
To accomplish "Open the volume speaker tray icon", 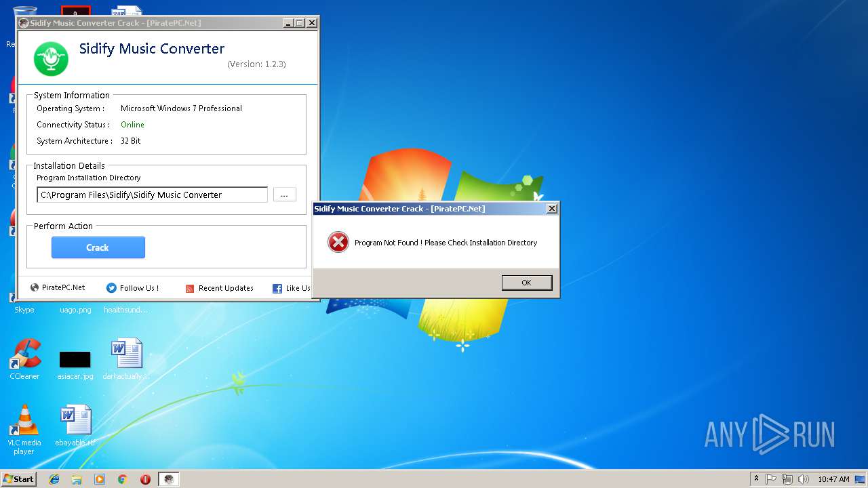I will click(x=804, y=479).
